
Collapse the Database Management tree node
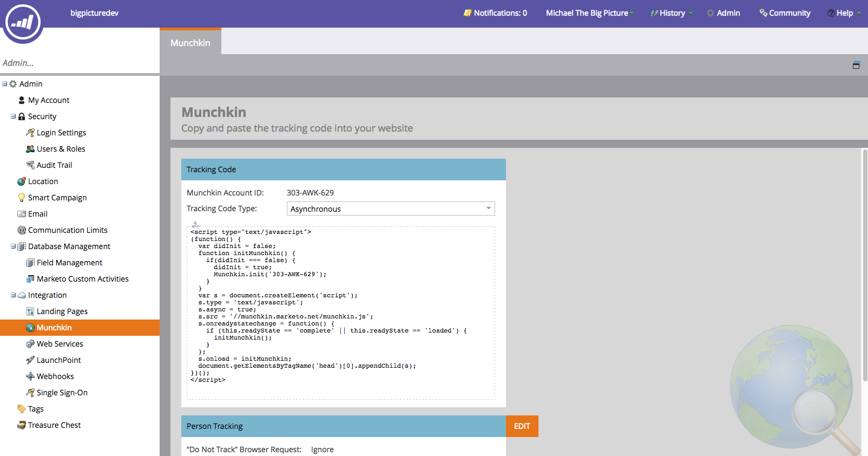click(x=13, y=246)
